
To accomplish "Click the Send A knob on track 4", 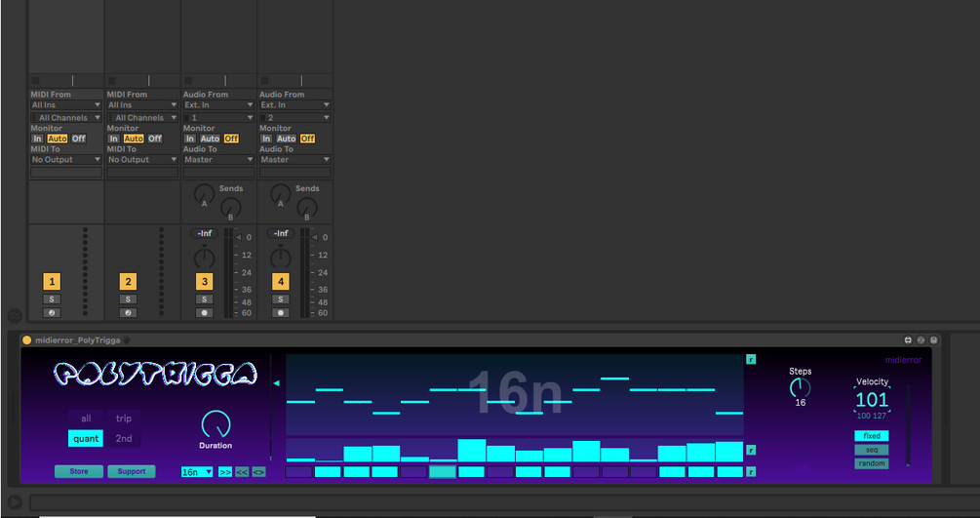I will tap(280, 194).
